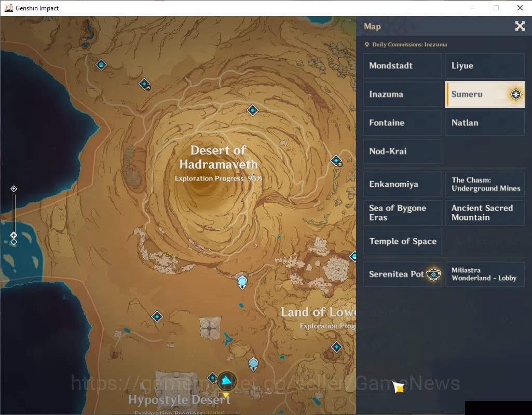Switch map to Fontaine region

click(x=402, y=123)
